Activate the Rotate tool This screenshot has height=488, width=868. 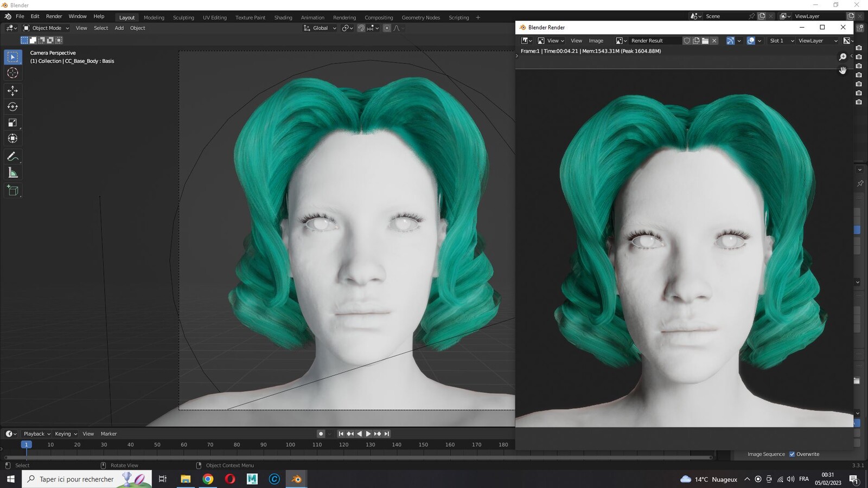coord(13,107)
